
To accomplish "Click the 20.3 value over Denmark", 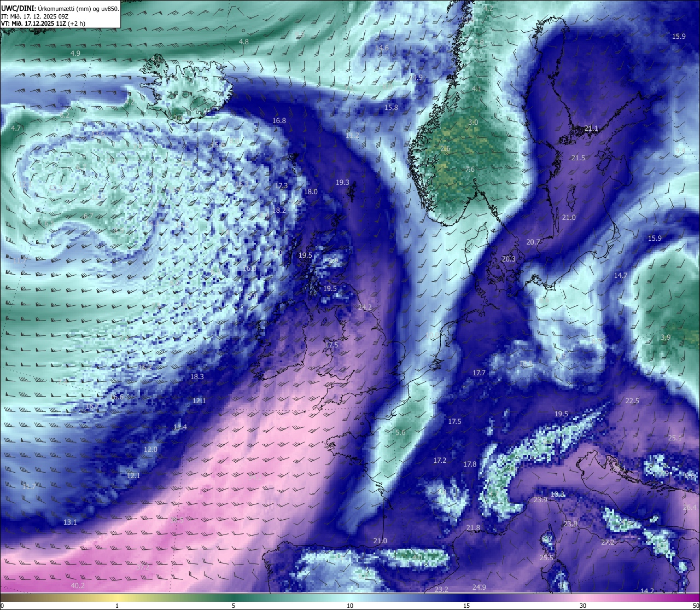I will 509,259.
